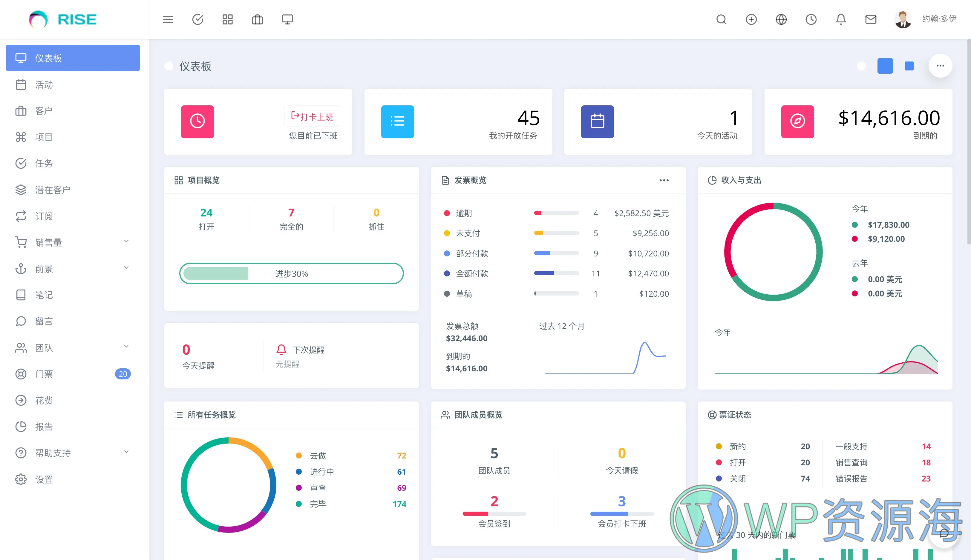Image resolution: width=971 pixels, height=560 pixels.
Task: Click the pink compass icon for 到期的
Action: point(797,121)
